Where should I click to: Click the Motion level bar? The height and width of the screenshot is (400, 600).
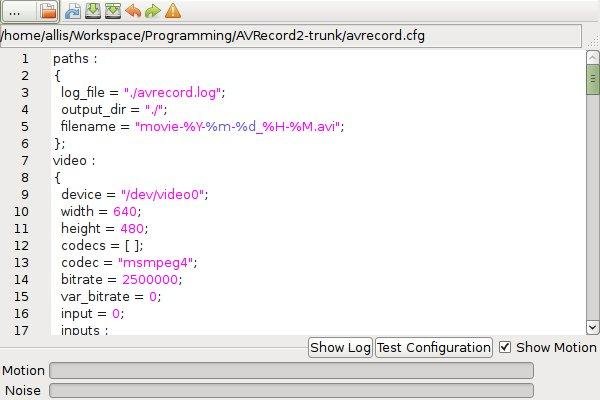point(292,371)
